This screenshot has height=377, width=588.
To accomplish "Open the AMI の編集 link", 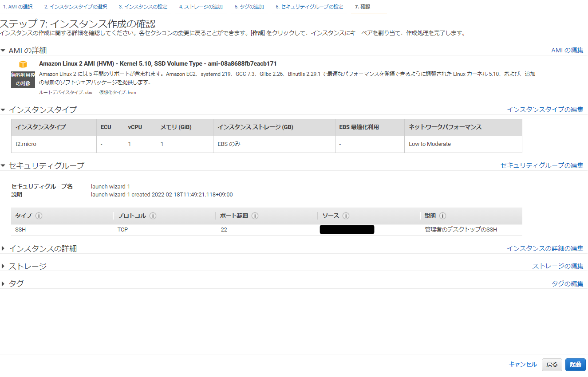I will [x=567, y=50].
